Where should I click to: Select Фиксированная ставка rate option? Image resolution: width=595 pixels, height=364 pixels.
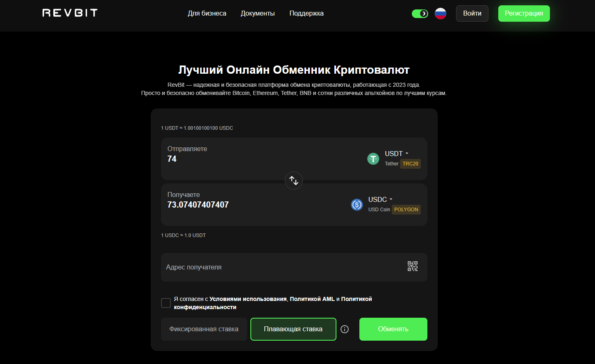(204, 329)
